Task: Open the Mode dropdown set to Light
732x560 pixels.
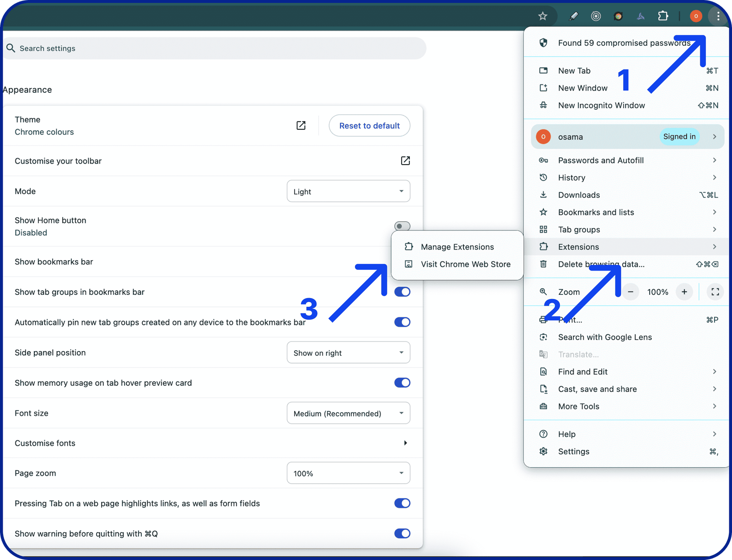Action: pyautogui.click(x=349, y=191)
